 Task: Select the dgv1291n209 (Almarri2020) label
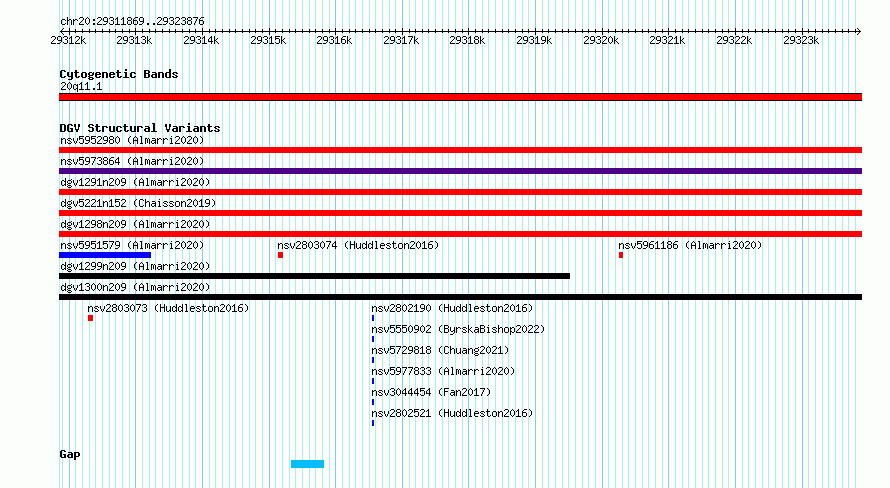pyautogui.click(x=135, y=182)
